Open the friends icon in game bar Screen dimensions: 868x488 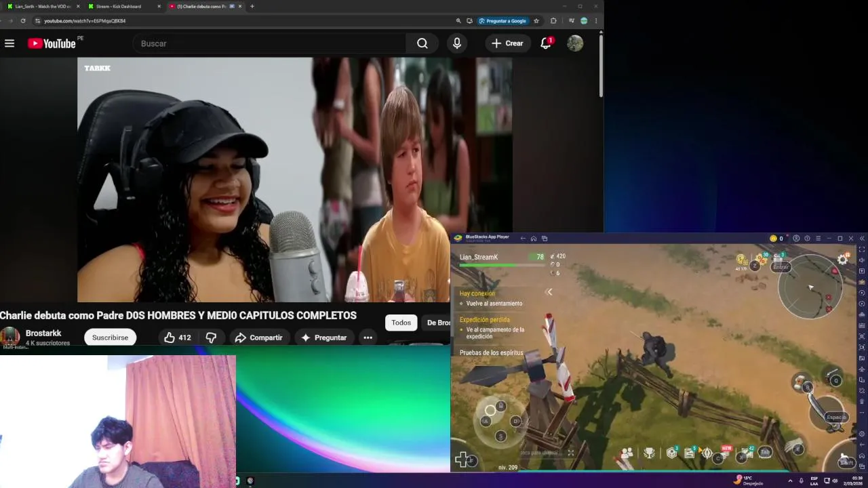(627, 453)
